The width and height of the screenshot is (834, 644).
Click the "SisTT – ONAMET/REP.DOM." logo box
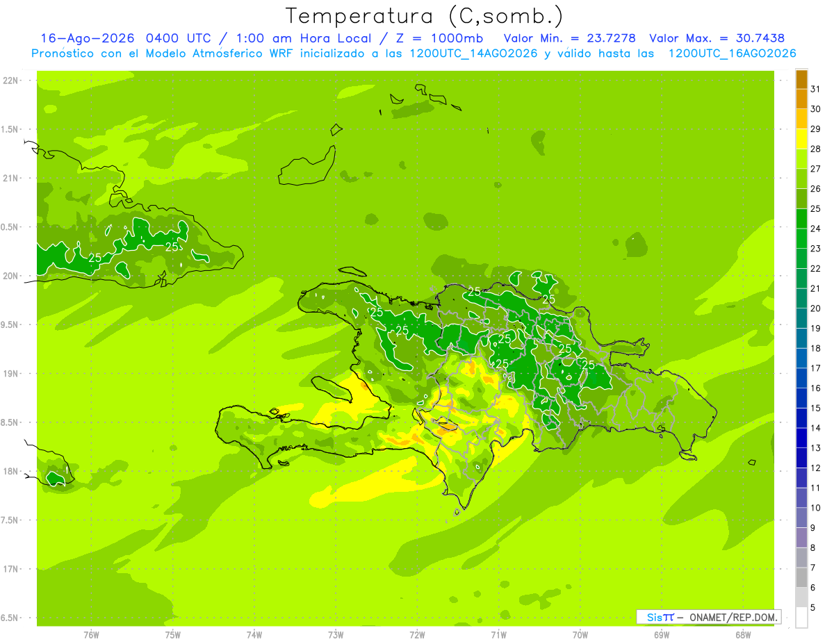click(x=708, y=617)
